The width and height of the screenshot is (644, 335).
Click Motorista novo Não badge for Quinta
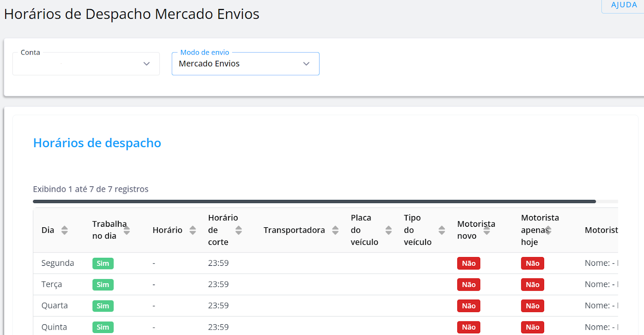469,327
